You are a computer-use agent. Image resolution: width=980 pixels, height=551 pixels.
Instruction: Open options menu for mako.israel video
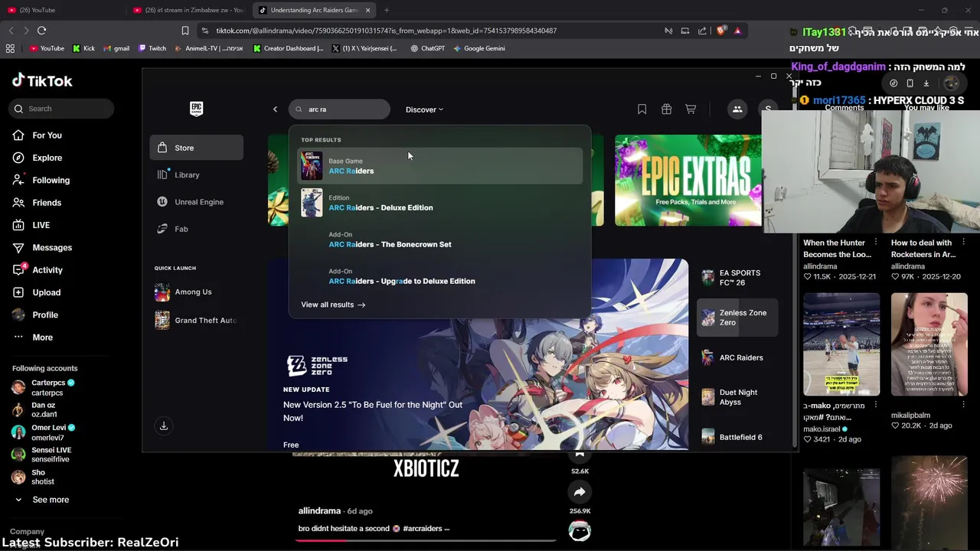[x=875, y=406]
